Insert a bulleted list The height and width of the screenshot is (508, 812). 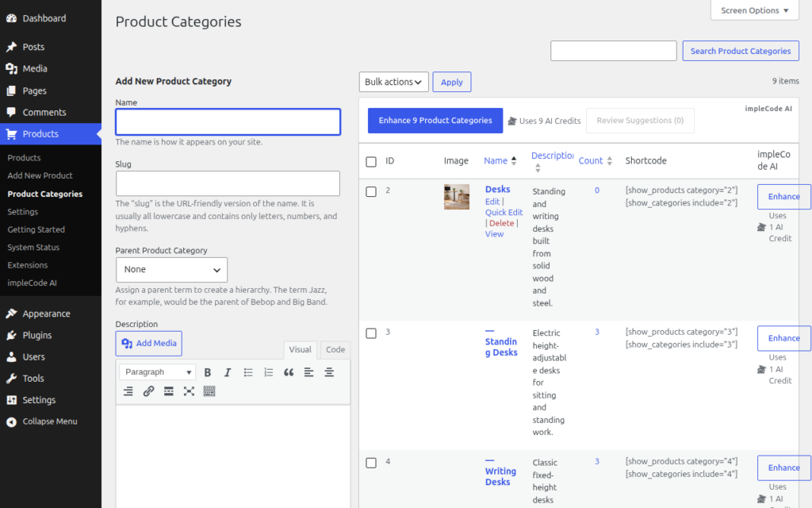pos(248,372)
